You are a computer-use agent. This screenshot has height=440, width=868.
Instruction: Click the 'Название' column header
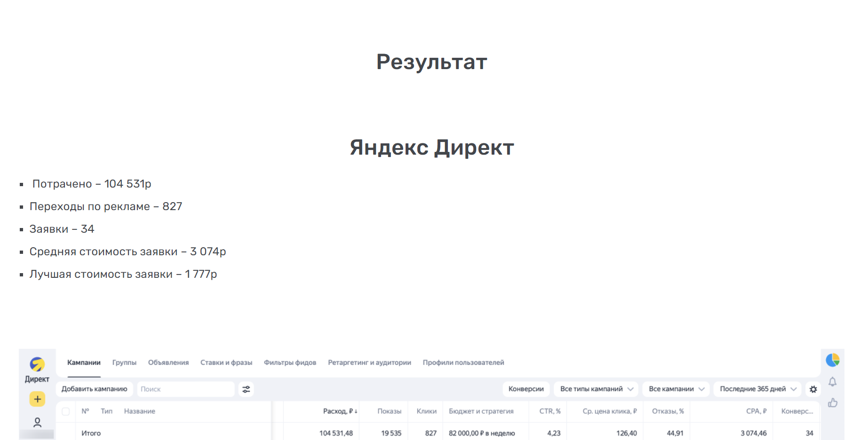(140, 411)
